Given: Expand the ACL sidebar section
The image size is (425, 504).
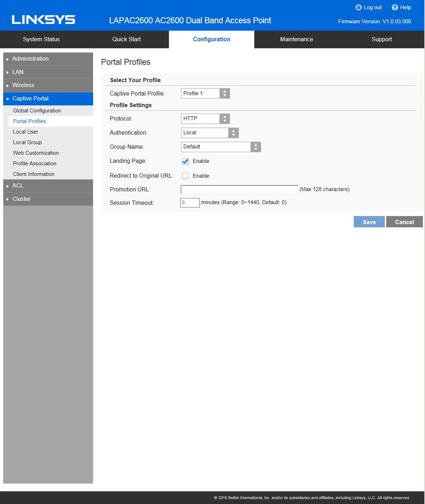Looking at the screenshot, I should pos(48,186).
